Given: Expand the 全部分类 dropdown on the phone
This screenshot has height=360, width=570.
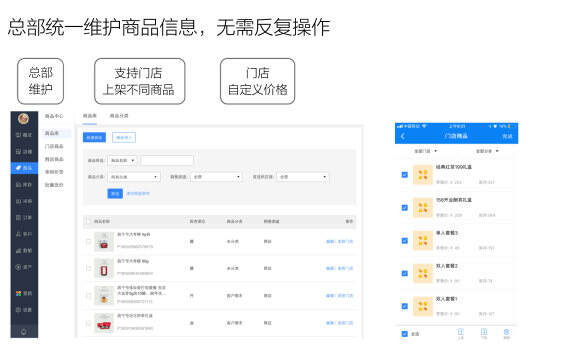Looking at the screenshot, I should pyautogui.click(x=487, y=151).
